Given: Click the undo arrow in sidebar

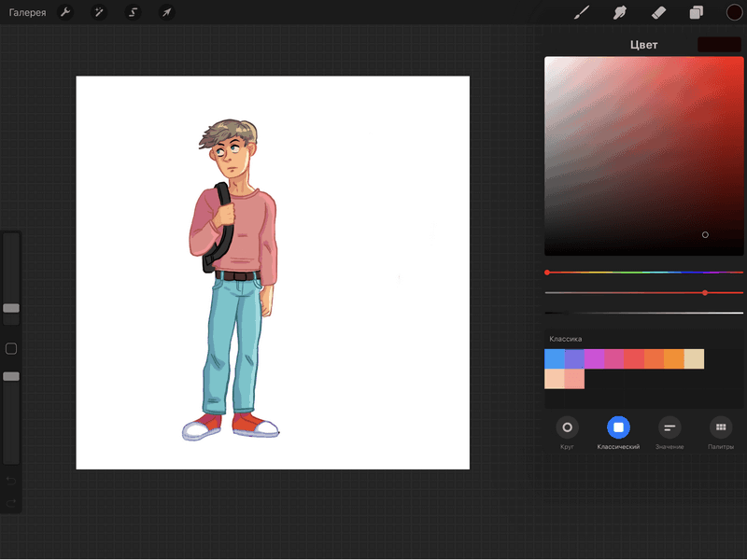Looking at the screenshot, I should coord(11,481).
